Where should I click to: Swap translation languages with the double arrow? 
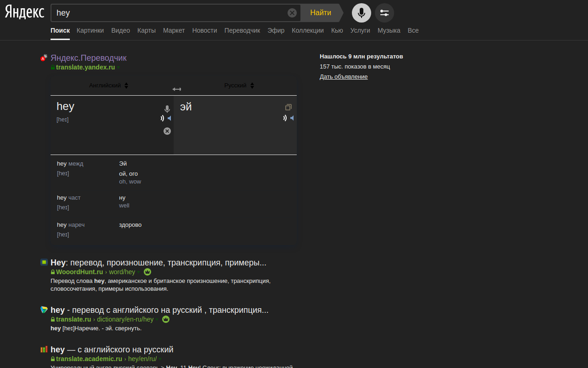(x=176, y=89)
